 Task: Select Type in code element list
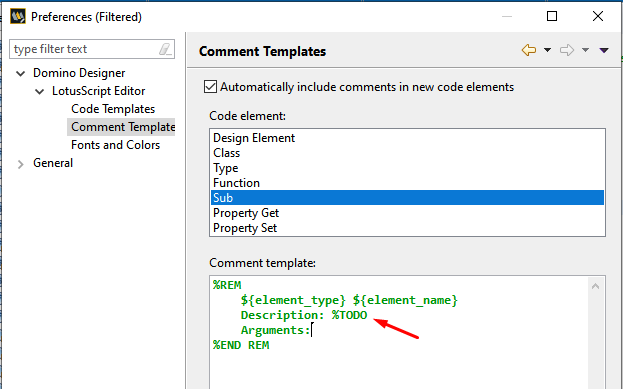coord(407,168)
